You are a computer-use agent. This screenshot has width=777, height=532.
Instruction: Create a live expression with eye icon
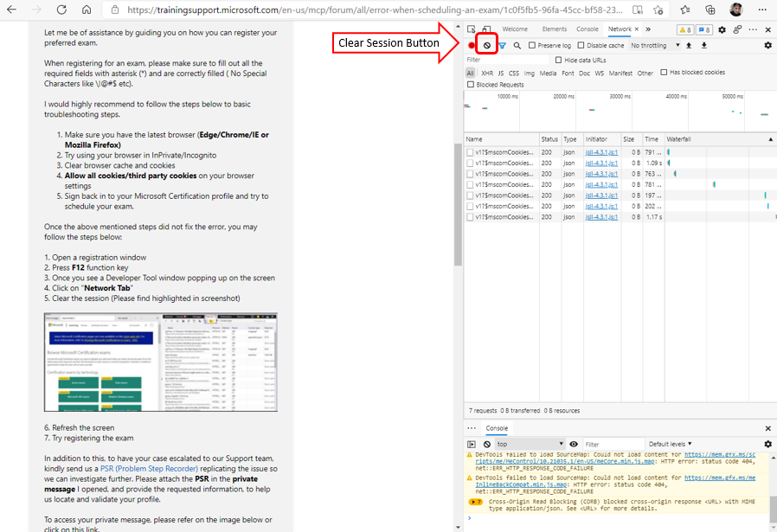574,445
